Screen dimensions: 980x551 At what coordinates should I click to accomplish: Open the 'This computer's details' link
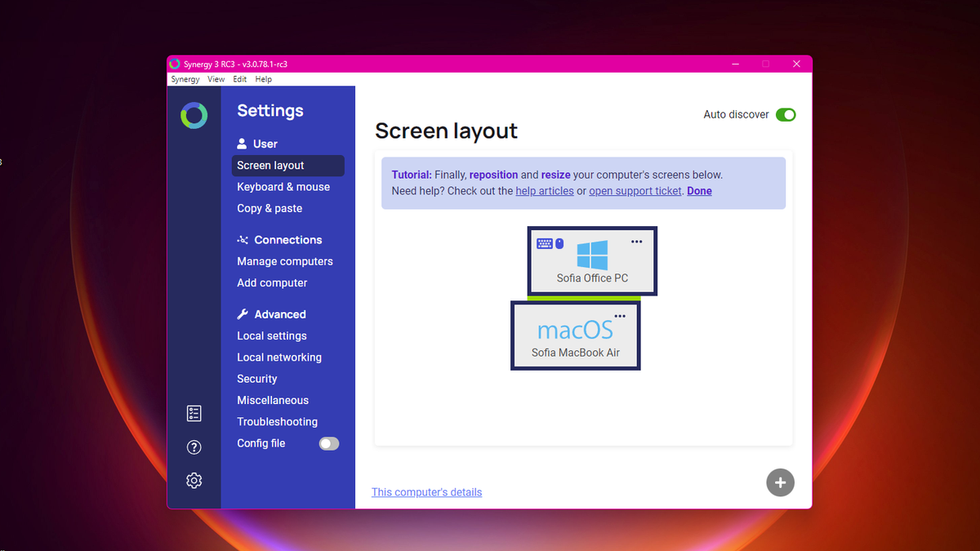click(x=426, y=491)
